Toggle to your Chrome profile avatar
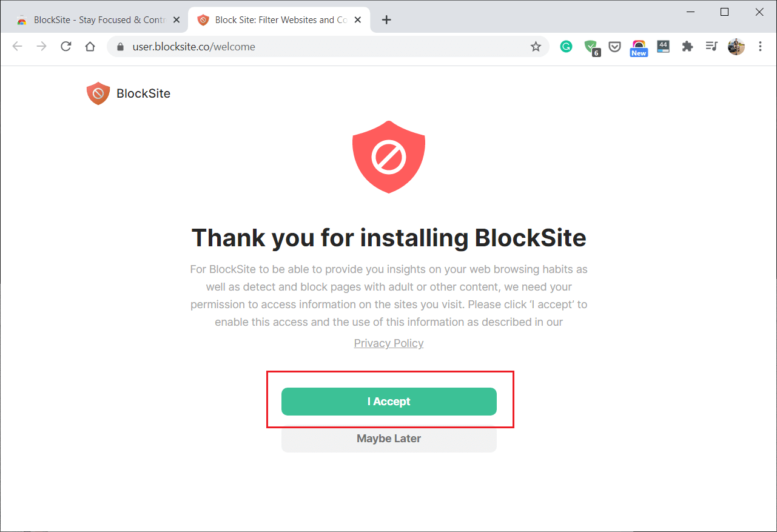Image resolution: width=777 pixels, height=532 pixels. 736,46
